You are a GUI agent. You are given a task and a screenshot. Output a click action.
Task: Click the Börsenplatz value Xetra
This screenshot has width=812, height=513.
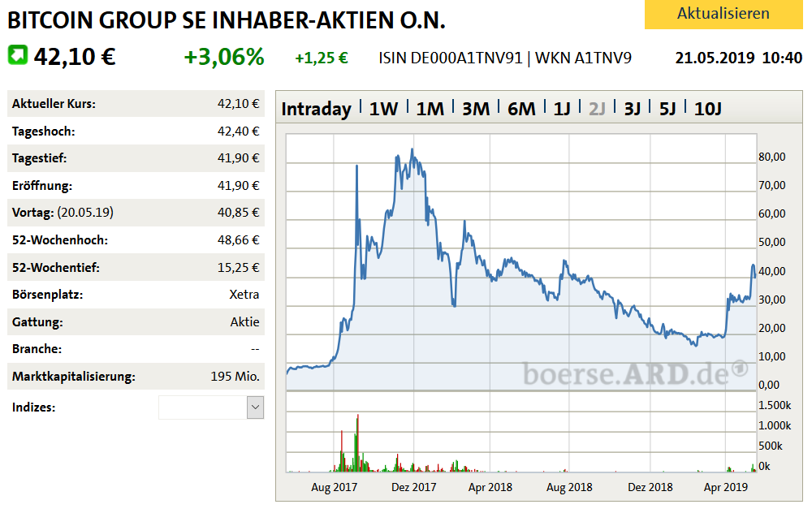[244, 295]
